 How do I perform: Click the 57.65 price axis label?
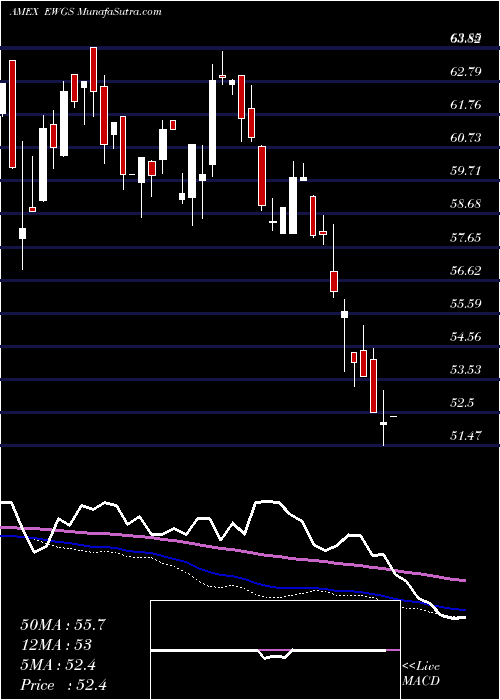click(x=466, y=237)
